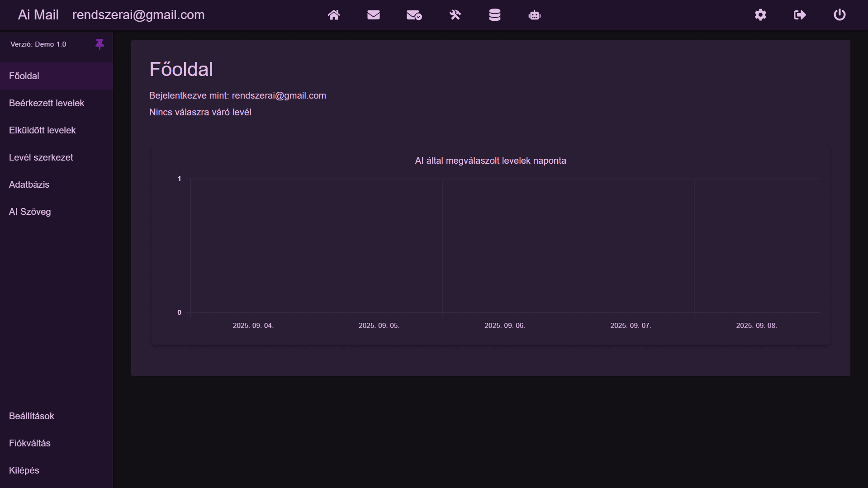The image size is (868, 488).
Task: Open Beérkezett levelek from the sidebar
Action: click(47, 103)
